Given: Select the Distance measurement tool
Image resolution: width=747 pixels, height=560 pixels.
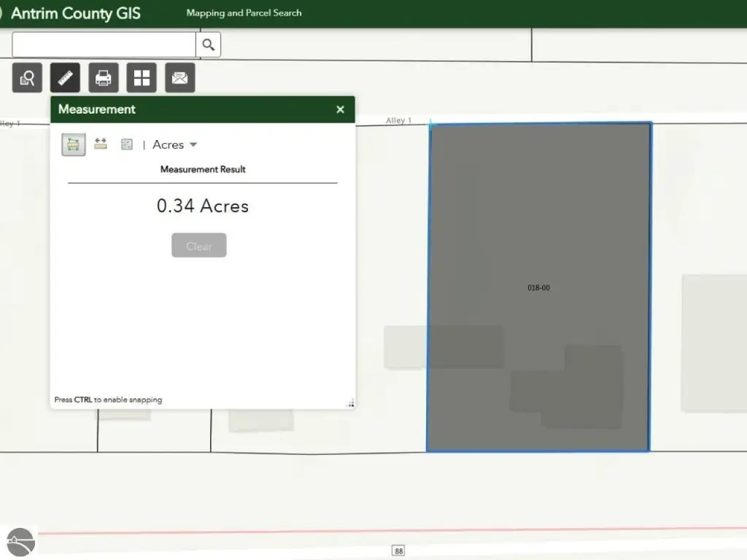Looking at the screenshot, I should point(101,144).
